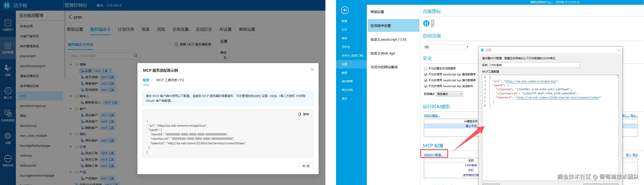
Task: Switch to the 计划任务 tab
Action: [x=126, y=29]
